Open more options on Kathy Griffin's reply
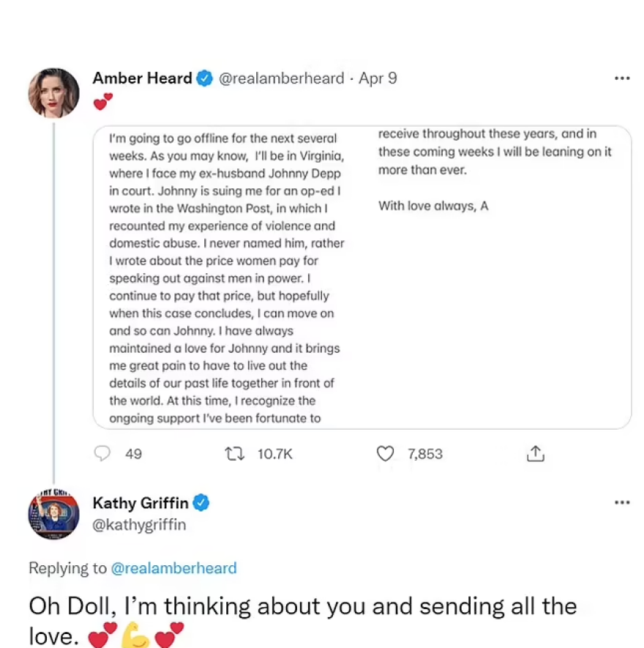 [622, 502]
